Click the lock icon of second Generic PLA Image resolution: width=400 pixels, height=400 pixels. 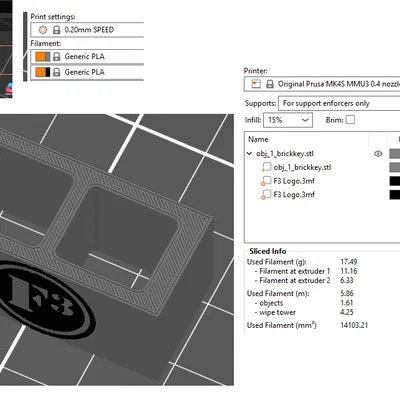pyautogui.click(x=57, y=72)
